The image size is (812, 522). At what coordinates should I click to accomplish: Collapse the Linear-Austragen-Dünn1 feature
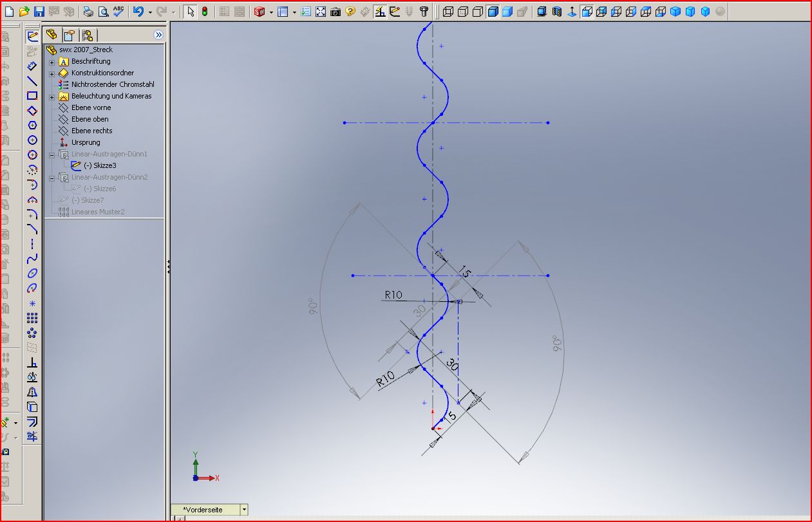pyautogui.click(x=52, y=154)
